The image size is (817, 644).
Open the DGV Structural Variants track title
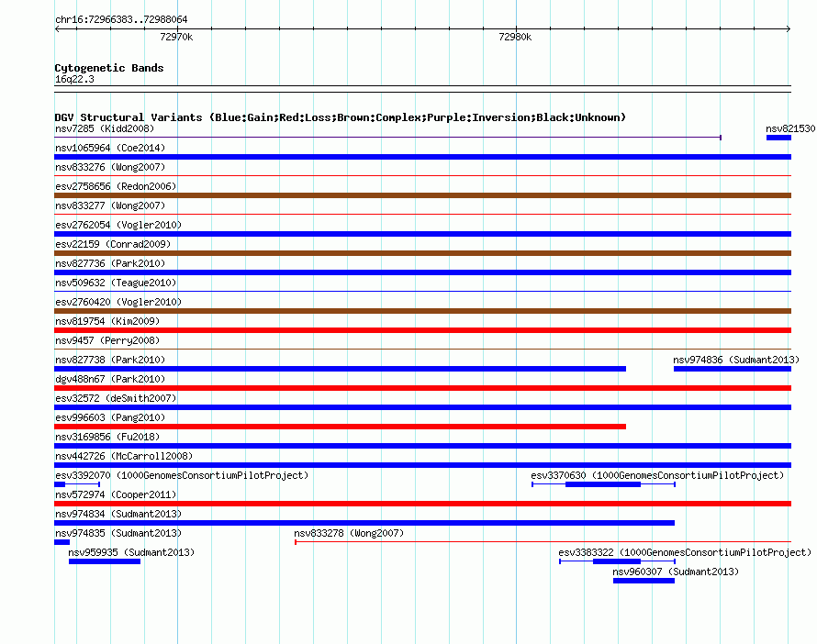(x=341, y=117)
